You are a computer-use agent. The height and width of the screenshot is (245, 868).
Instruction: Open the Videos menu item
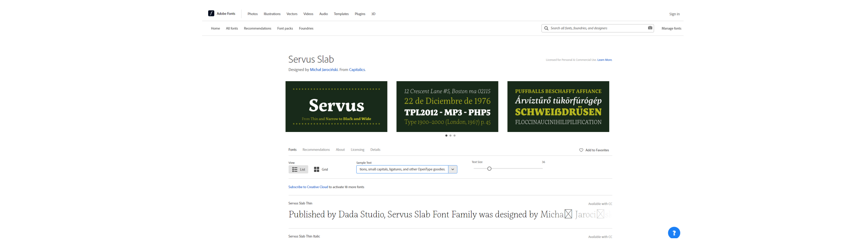(x=308, y=14)
